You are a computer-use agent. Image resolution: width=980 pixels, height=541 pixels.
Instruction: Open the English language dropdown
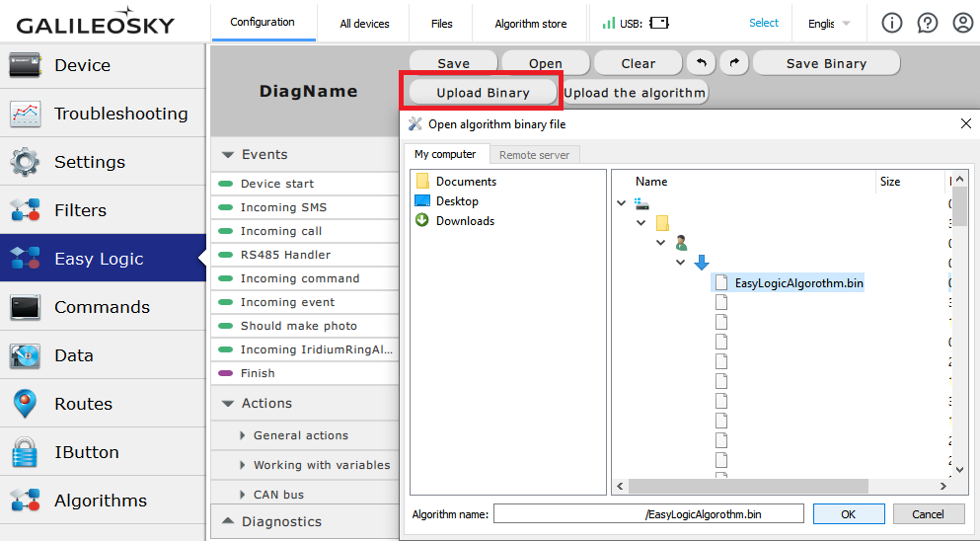pos(829,23)
